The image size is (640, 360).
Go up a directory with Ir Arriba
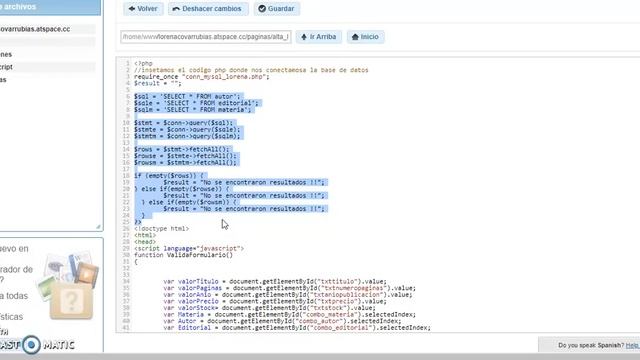pos(319,37)
